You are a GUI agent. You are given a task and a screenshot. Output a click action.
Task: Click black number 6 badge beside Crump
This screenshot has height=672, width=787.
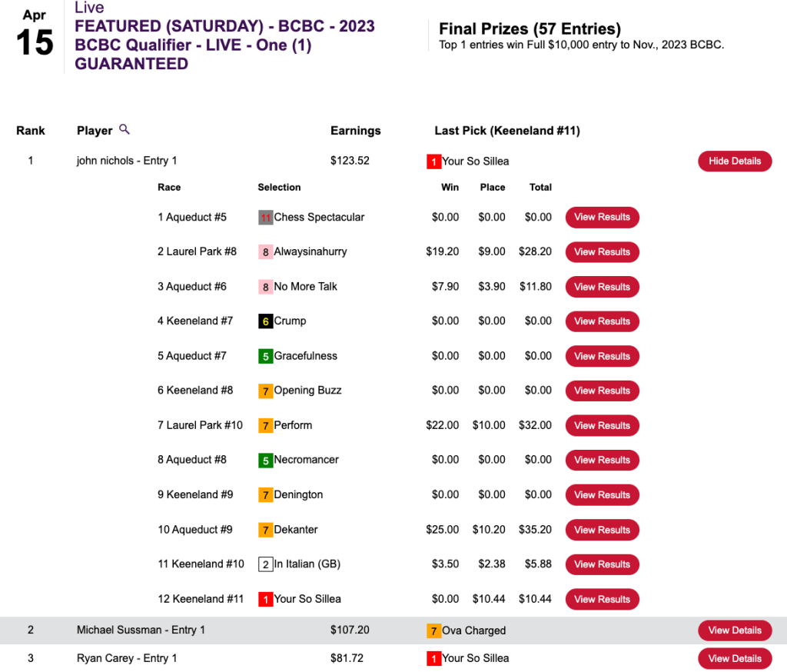click(x=266, y=321)
